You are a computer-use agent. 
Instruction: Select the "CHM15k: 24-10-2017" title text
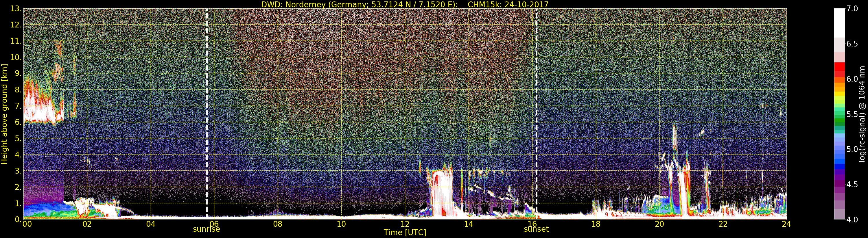[508, 4]
